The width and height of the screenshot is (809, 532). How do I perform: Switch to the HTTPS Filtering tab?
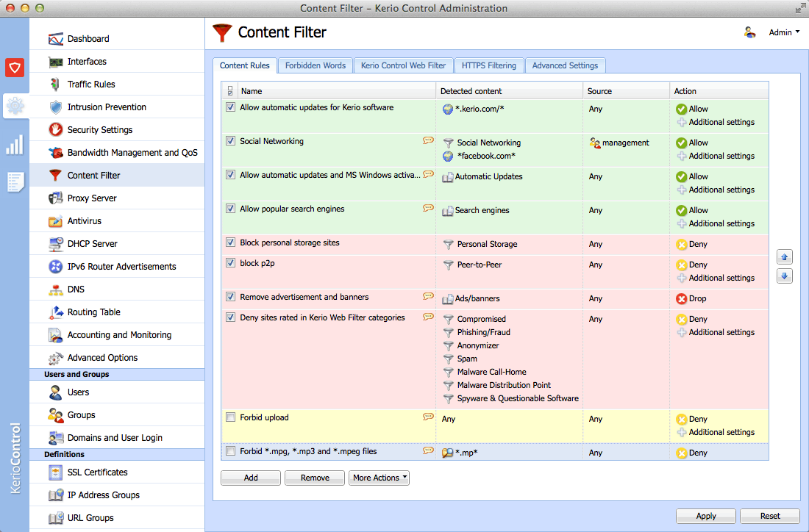488,65
